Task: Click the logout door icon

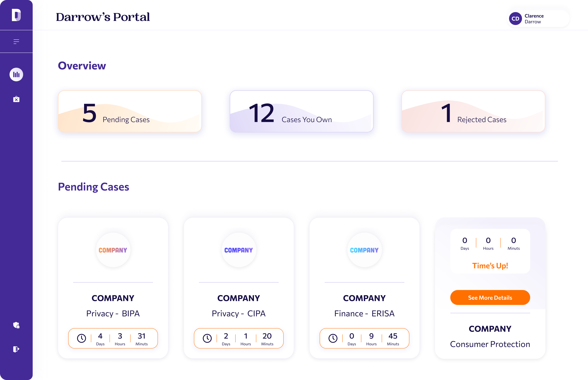Action: (16, 349)
